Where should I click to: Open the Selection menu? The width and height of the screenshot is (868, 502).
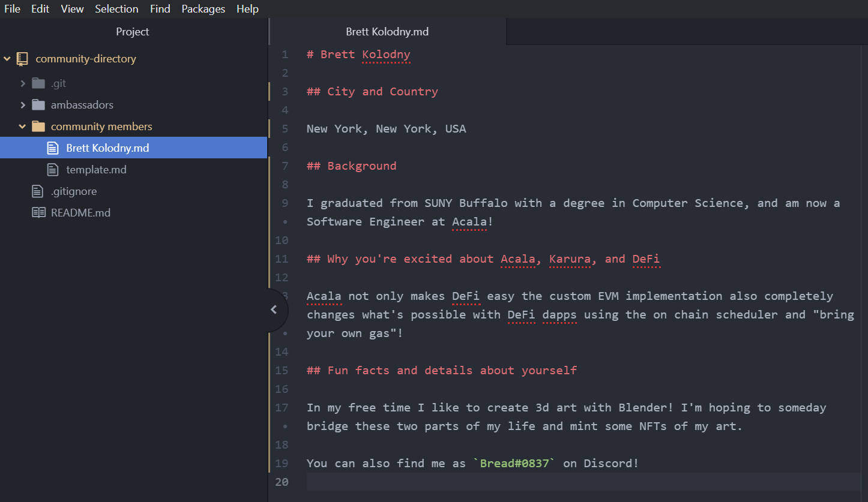click(116, 9)
